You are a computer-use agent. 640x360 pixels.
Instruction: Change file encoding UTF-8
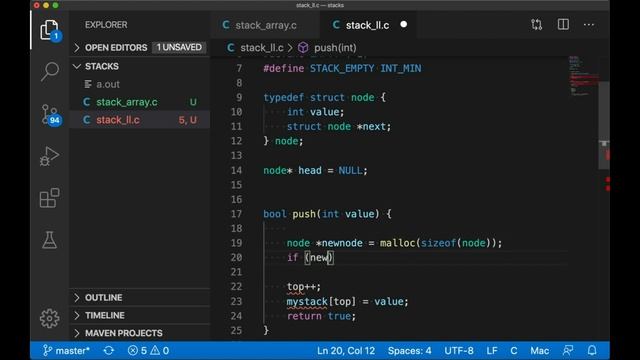[x=459, y=351]
